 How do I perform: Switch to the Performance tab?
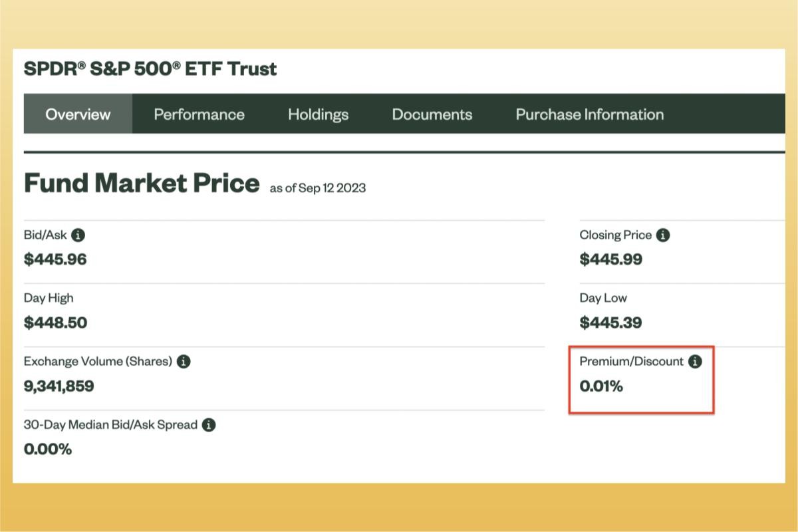[199, 114]
